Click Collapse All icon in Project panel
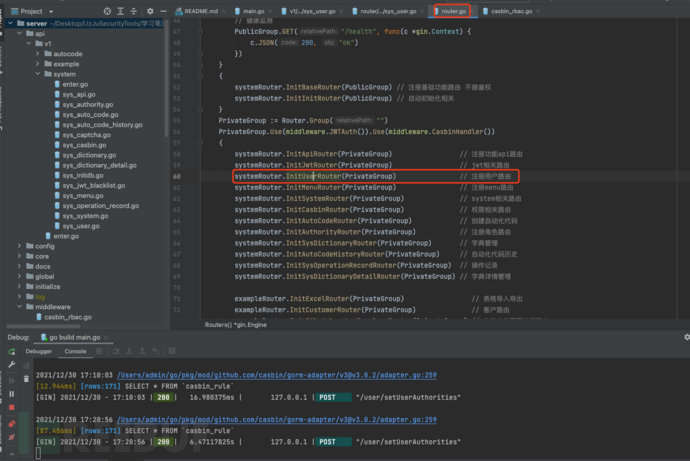The width and height of the screenshot is (690, 461). pos(134,10)
